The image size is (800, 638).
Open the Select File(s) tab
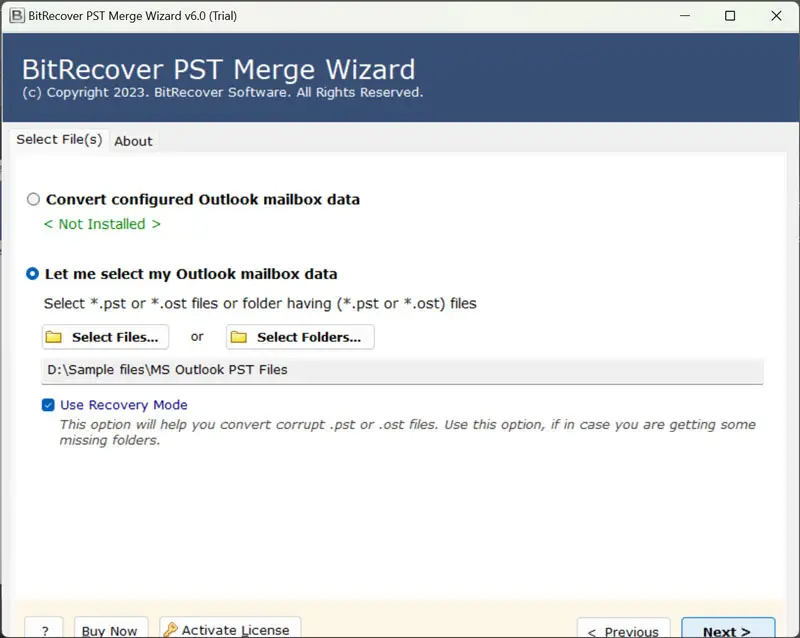tap(59, 140)
